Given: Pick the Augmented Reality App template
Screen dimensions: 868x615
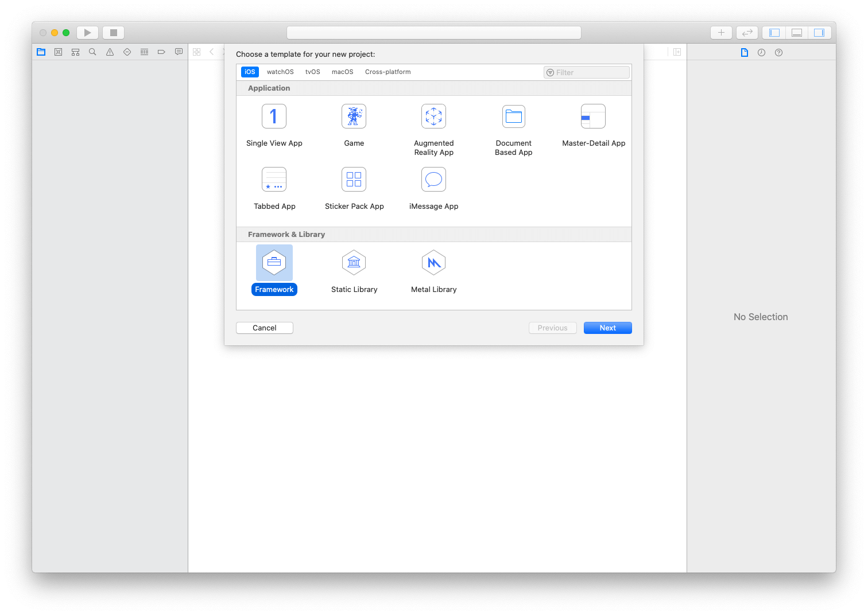Looking at the screenshot, I should click(x=433, y=130).
